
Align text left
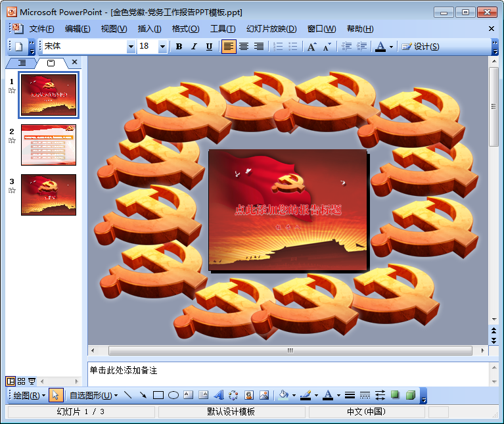click(229, 47)
